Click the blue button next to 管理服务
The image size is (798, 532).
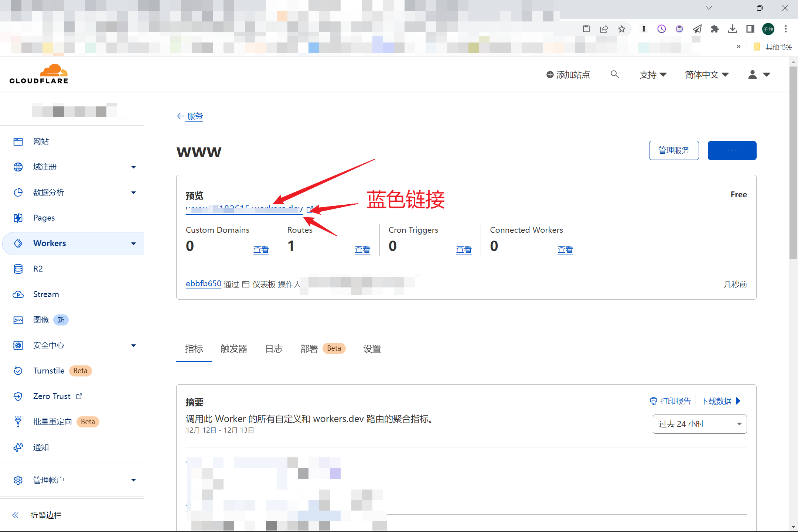click(x=732, y=150)
